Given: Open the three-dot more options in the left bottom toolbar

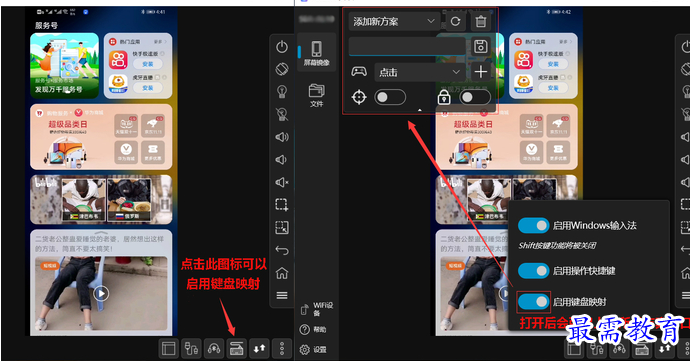Looking at the screenshot, I should pyautogui.click(x=282, y=349).
